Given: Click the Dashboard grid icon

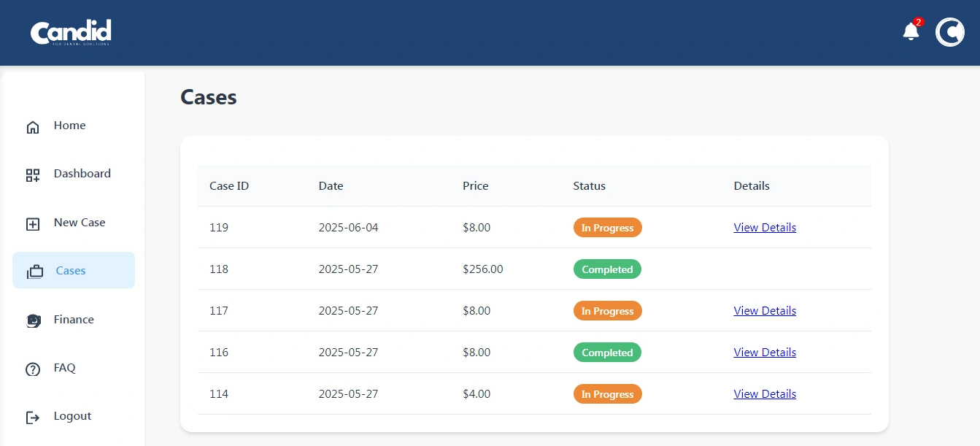Looking at the screenshot, I should pyautogui.click(x=33, y=175).
